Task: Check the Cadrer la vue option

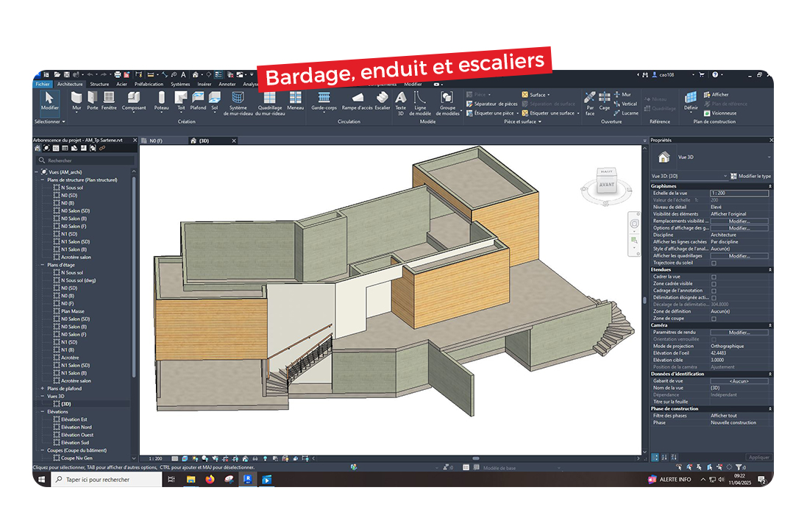Action: pos(714,277)
